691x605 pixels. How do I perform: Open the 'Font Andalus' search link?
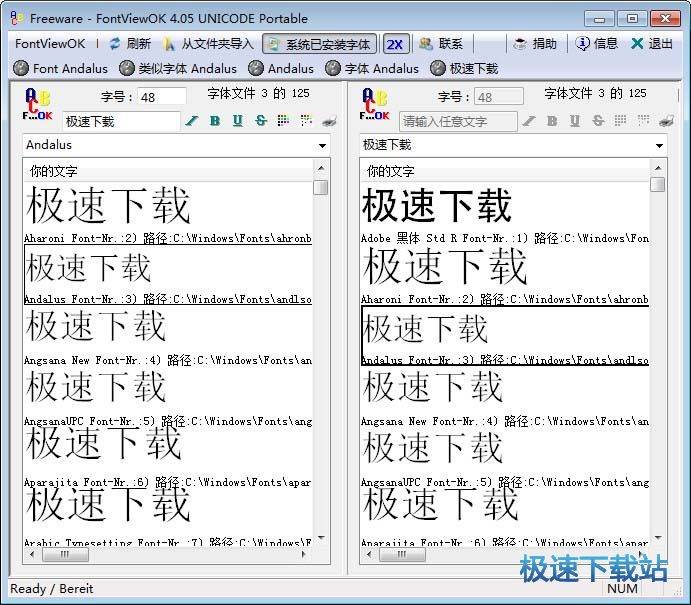pos(61,68)
